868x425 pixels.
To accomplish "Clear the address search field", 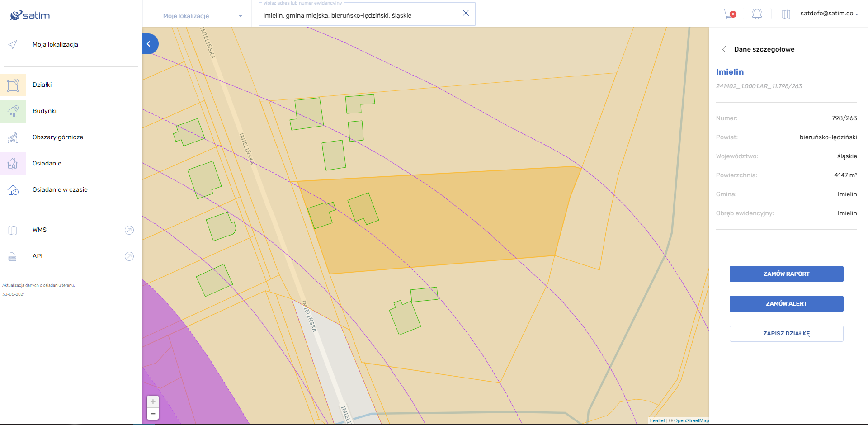I will click(466, 13).
